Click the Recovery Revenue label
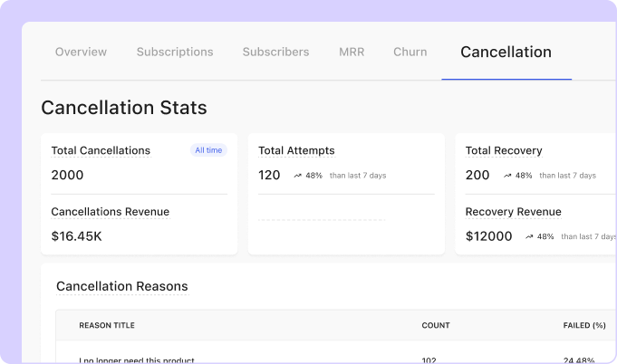The height and width of the screenshot is (364, 617). click(x=513, y=212)
